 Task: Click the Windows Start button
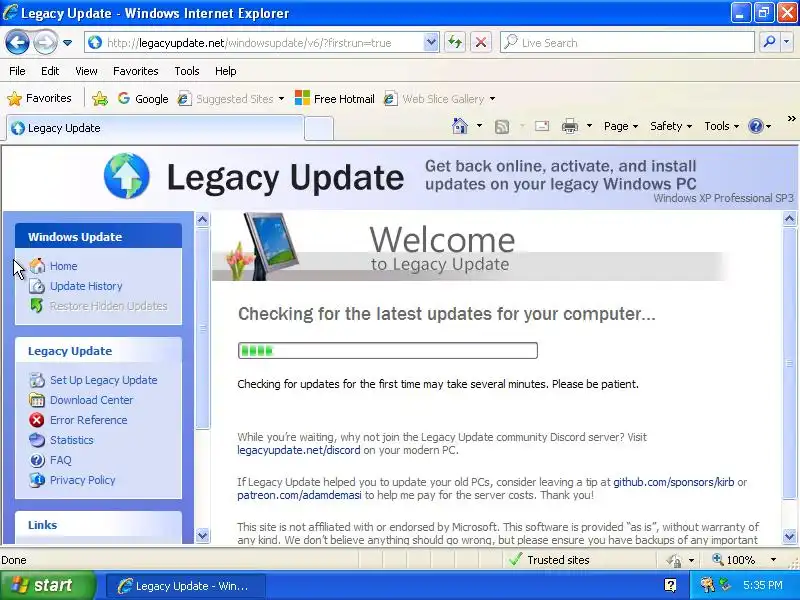coord(47,585)
